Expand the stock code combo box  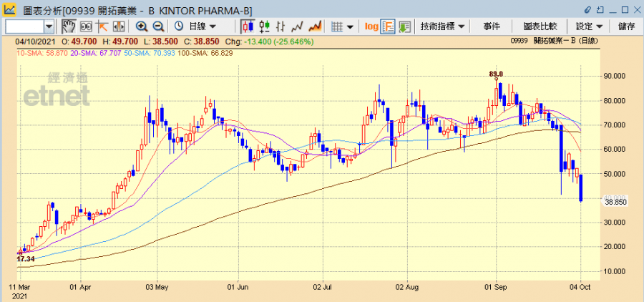pyautogui.click(x=49, y=26)
